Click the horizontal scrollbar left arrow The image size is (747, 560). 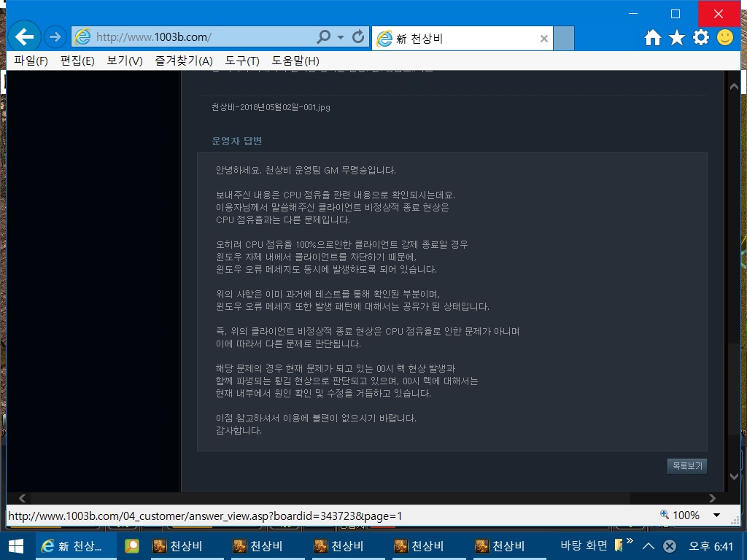pos(22,498)
